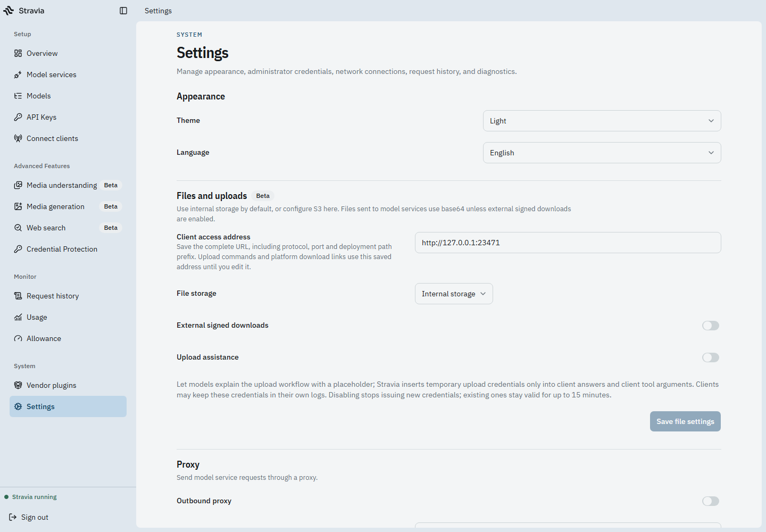Click the Allowance gauge icon
The image size is (766, 532).
click(x=18, y=338)
